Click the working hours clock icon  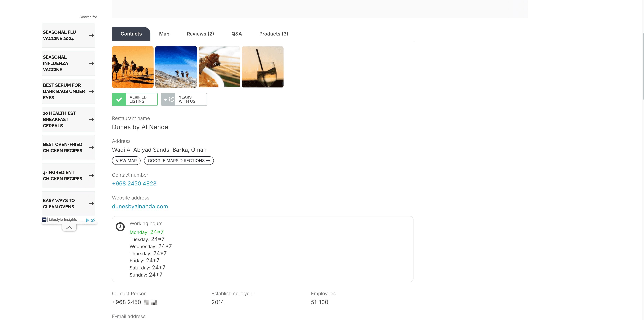pyautogui.click(x=120, y=226)
